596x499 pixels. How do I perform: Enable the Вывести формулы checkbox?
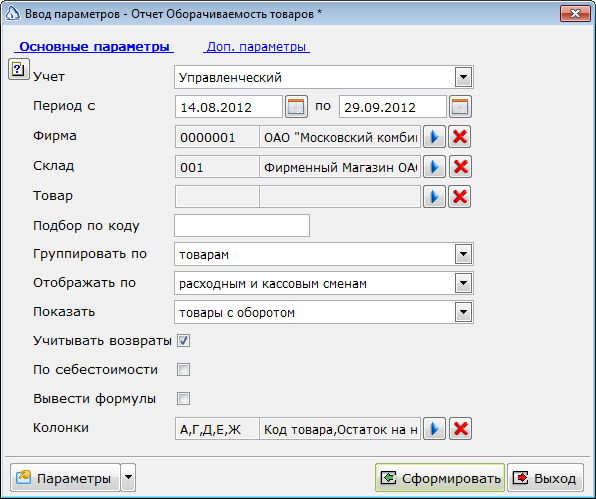pyautogui.click(x=183, y=399)
